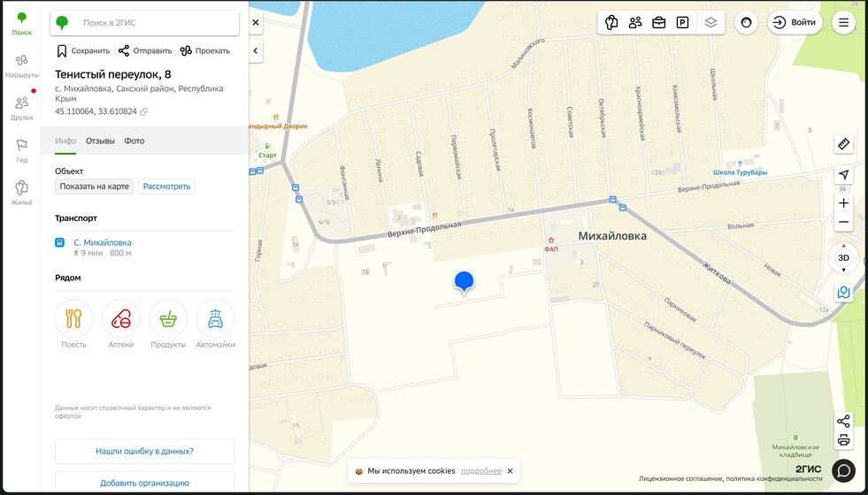Screen dimensions: 868x495
Task: Click the address title Тенистый переулок, 8
Action: click(x=113, y=74)
